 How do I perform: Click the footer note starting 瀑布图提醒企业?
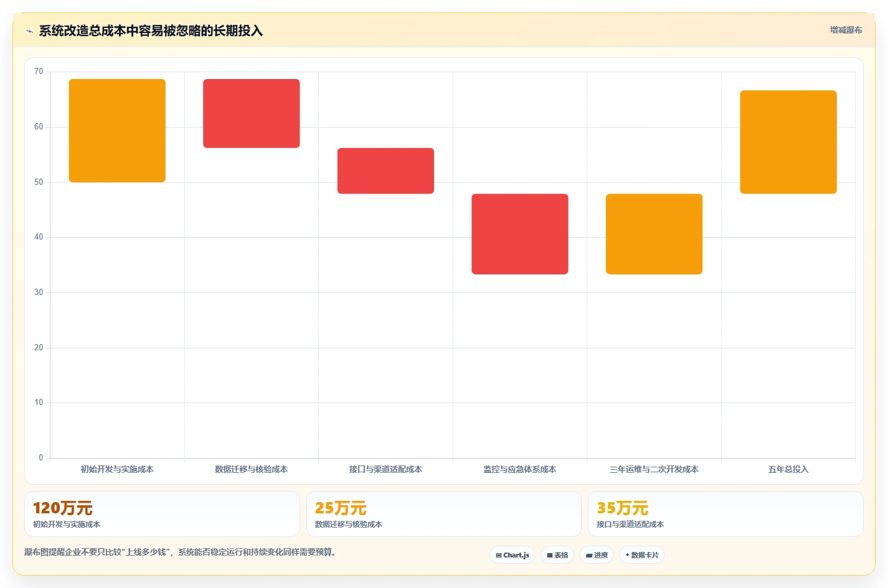click(181, 552)
